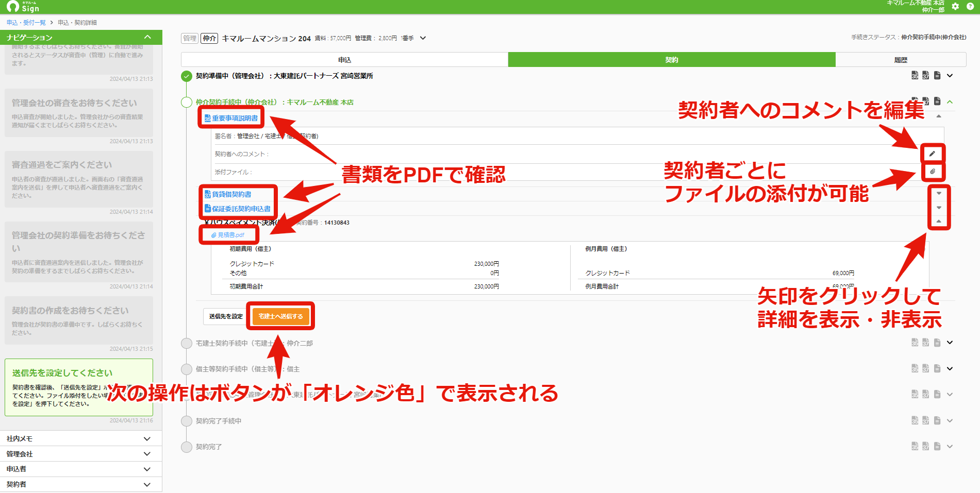Click the 初期費用合計 230,000円 value
Viewport: 980px width, 493px height.
486,286
